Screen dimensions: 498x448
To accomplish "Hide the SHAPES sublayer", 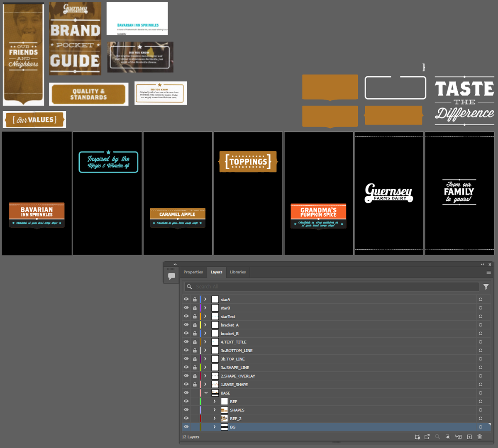I will click(186, 410).
